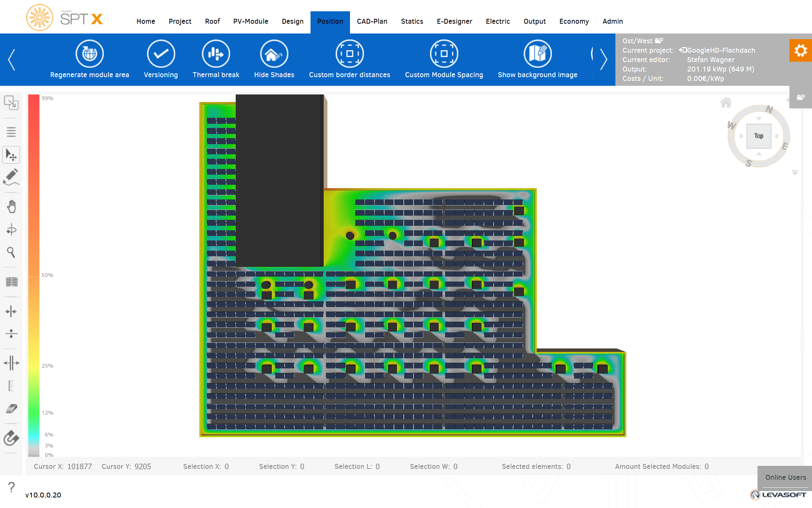Activate the eraser tool in sidebar
812x508 pixels.
pyautogui.click(x=11, y=409)
